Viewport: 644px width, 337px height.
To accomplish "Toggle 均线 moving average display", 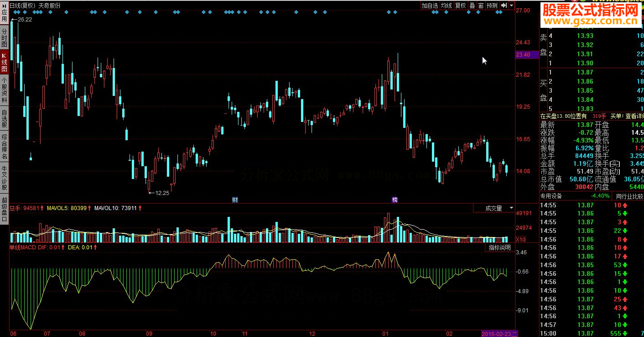I will click(x=446, y=5).
